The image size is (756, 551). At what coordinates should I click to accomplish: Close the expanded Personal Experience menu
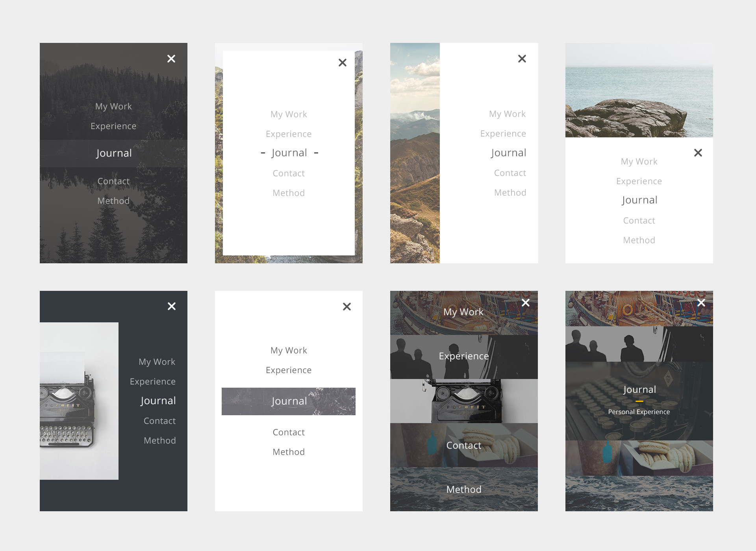(x=701, y=303)
